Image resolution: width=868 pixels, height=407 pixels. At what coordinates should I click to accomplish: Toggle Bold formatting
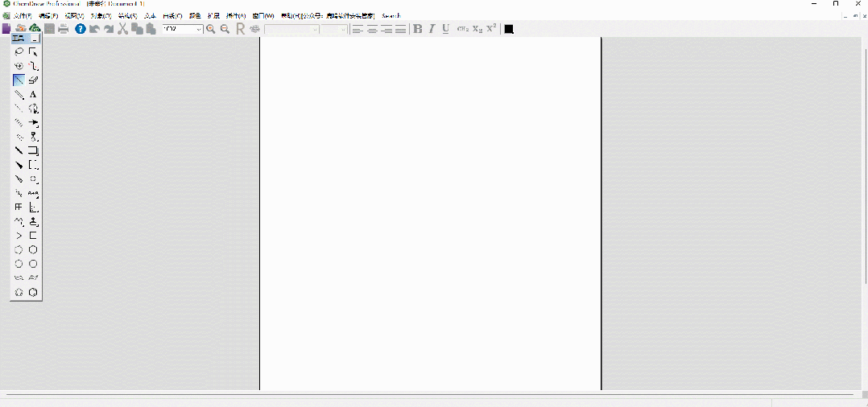[x=417, y=29]
